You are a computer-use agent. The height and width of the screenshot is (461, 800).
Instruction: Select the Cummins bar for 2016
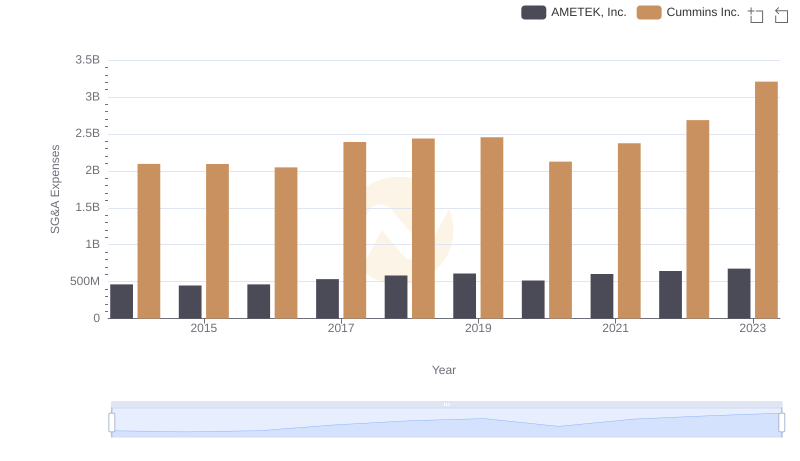286,243
